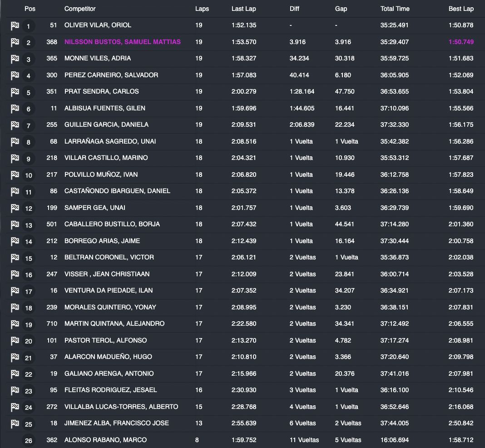Click the checkered flag for Galiano Arenga
Screen dimensions: 485x448
15,374
